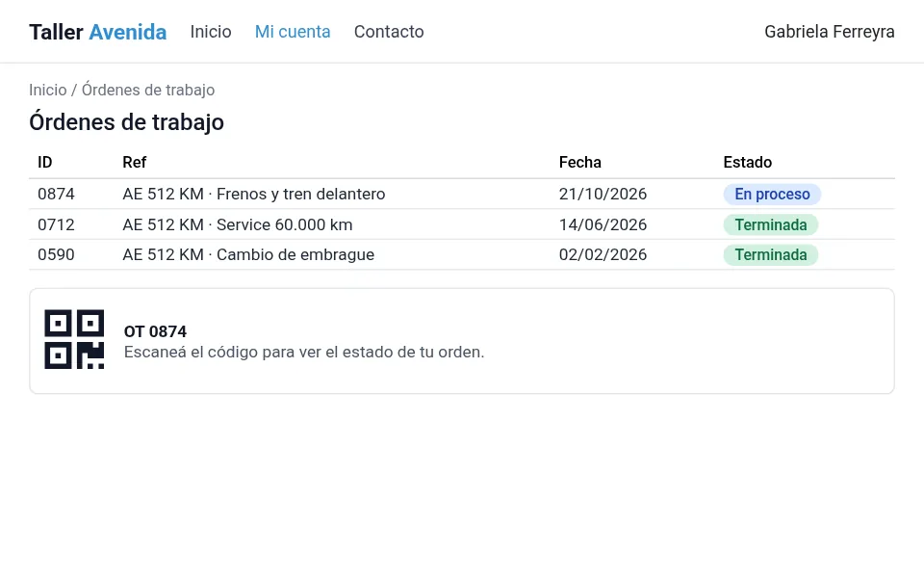Open the Inicio nav link
Screen dimensions: 924x578
(211, 32)
